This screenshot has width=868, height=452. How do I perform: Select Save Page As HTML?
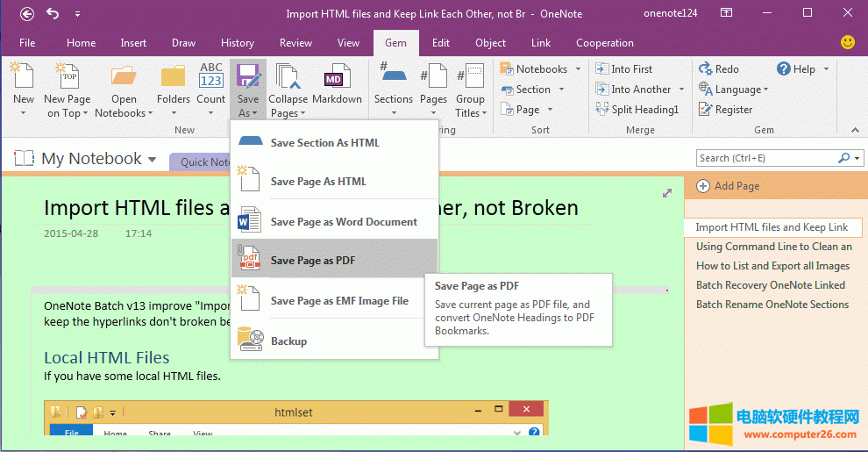tap(334, 181)
